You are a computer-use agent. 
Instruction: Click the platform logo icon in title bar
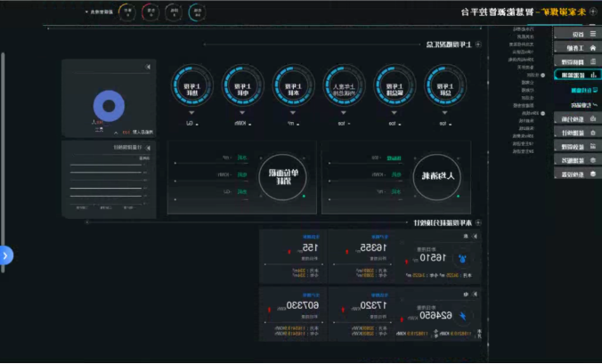tap(592, 12)
